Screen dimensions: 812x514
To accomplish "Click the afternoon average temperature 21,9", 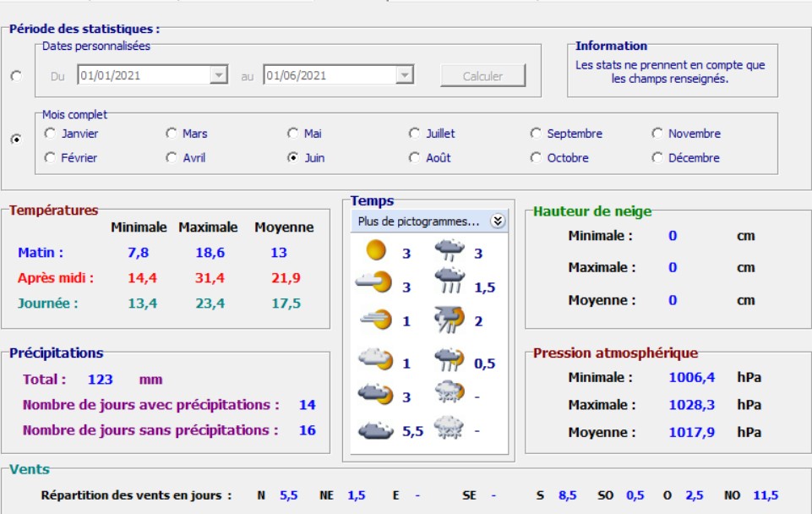I will [286, 278].
